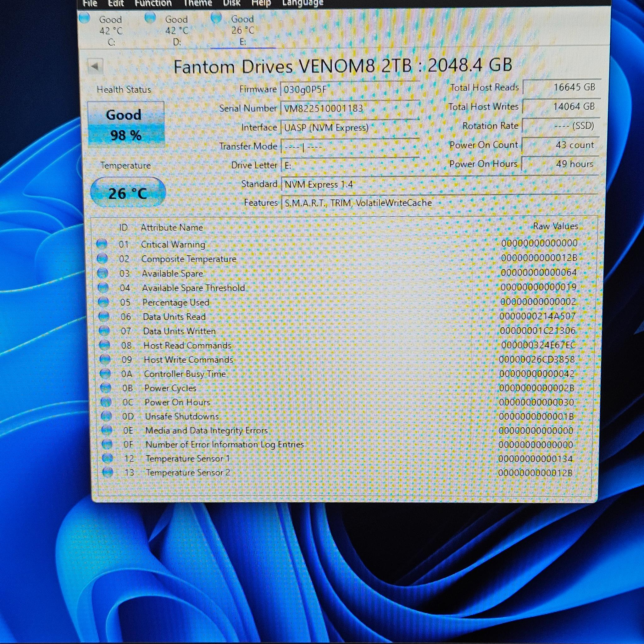Open the Theme menu

[x=198, y=3]
